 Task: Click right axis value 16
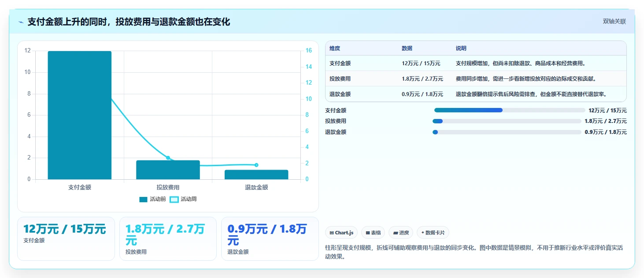tap(309, 51)
